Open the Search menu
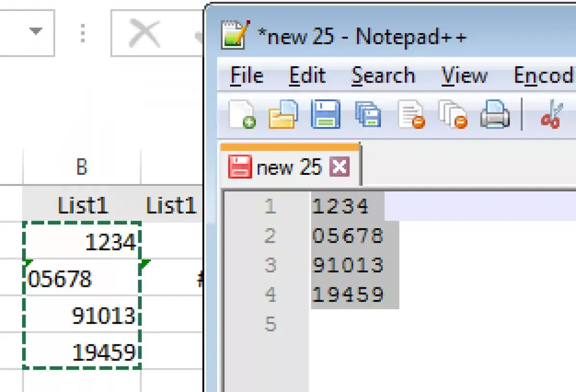This screenshot has height=392, width=576. [x=383, y=76]
